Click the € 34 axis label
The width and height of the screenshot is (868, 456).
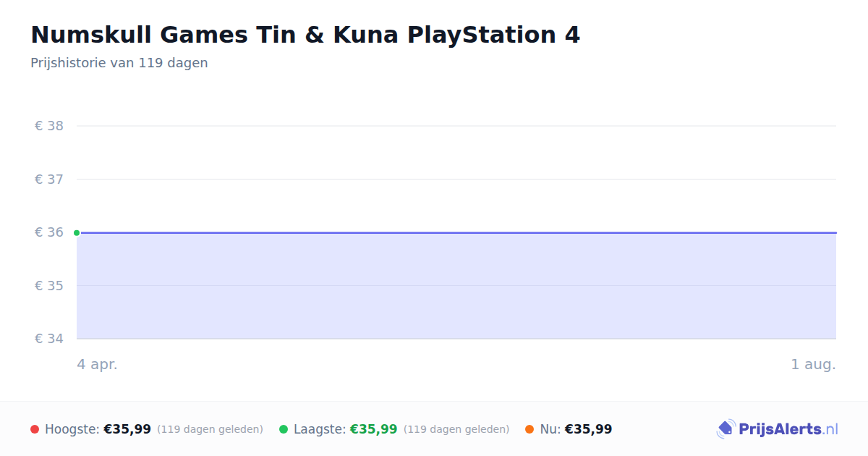click(49, 339)
